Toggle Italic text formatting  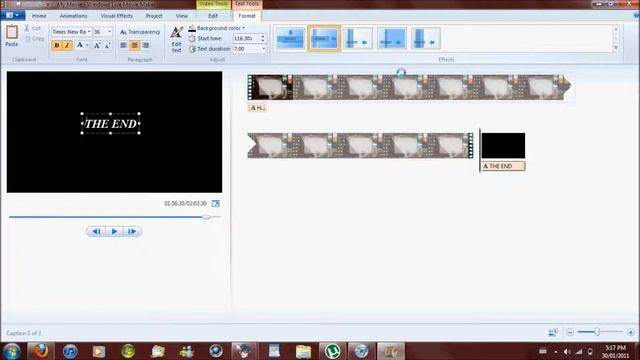point(67,45)
